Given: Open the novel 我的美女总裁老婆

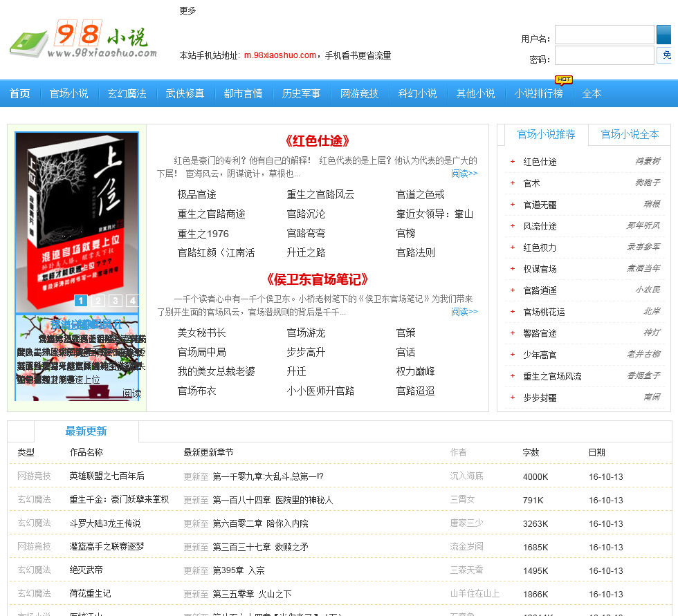Looking at the screenshot, I should 216,371.
